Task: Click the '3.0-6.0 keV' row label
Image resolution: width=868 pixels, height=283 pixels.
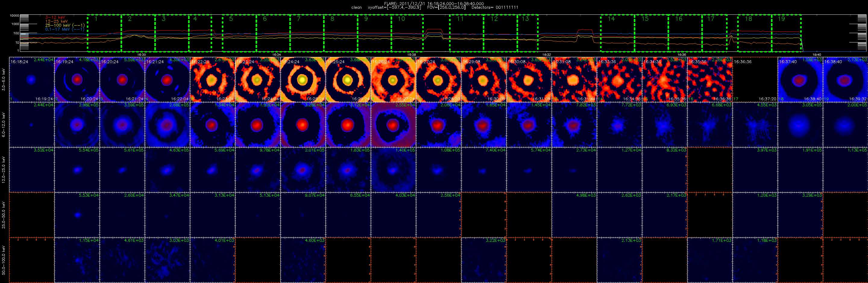Action: 3,79
